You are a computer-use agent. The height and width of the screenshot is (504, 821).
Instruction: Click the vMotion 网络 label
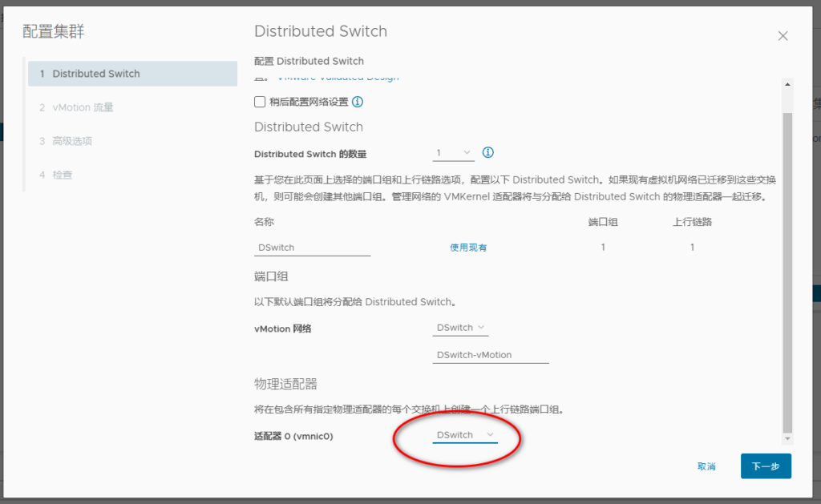pos(283,329)
